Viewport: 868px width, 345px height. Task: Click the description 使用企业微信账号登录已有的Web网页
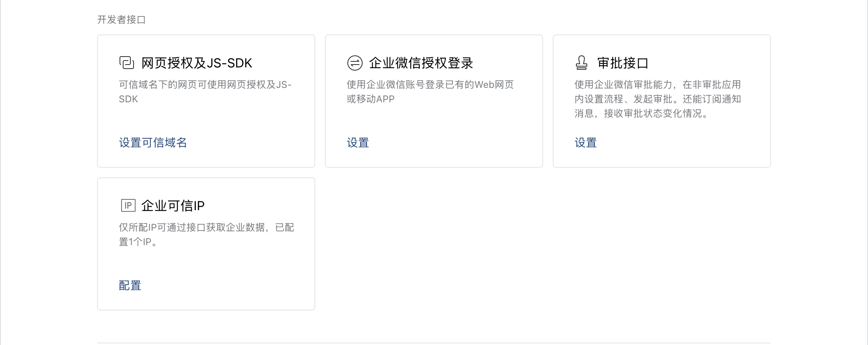(x=430, y=85)
